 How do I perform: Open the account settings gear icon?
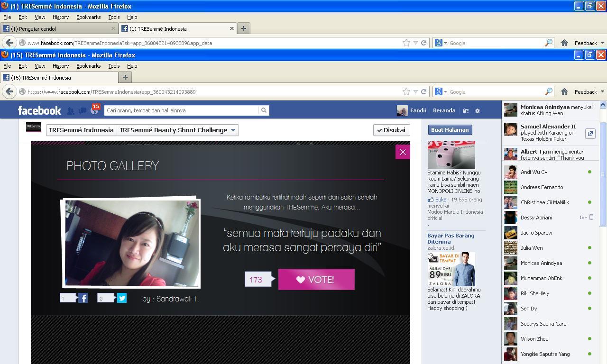pyautogui.click(x=478, y=110)
